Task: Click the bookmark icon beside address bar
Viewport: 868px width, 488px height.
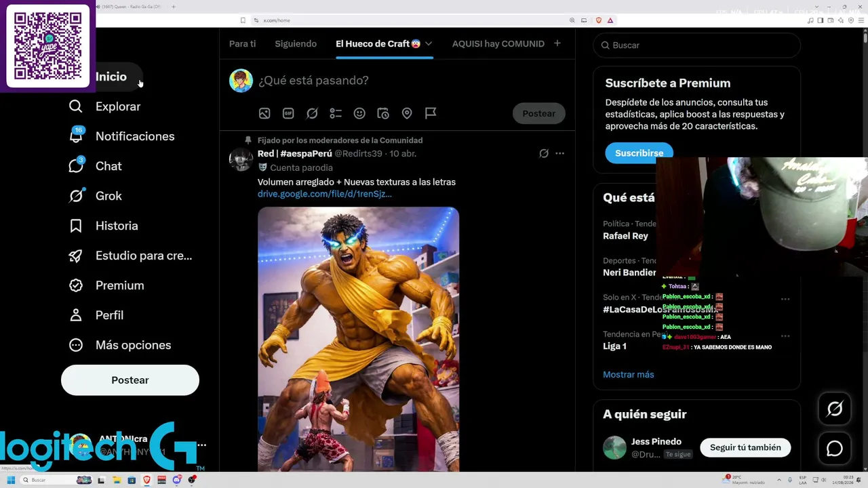Action: pyautogui.click(x=243, y=20)
